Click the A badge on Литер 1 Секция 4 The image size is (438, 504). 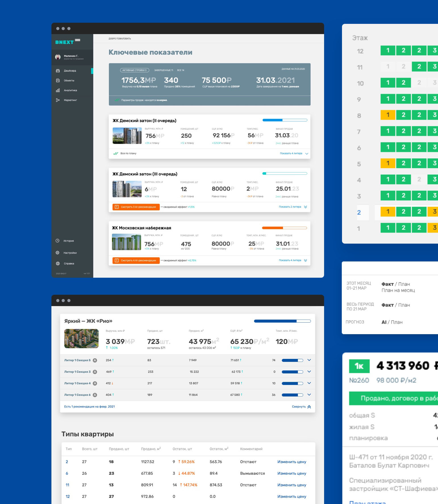pos(95,383)
